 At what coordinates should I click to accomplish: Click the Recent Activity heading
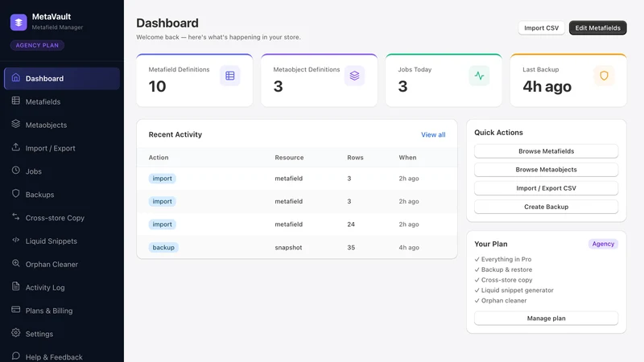[x=175, y=134]
